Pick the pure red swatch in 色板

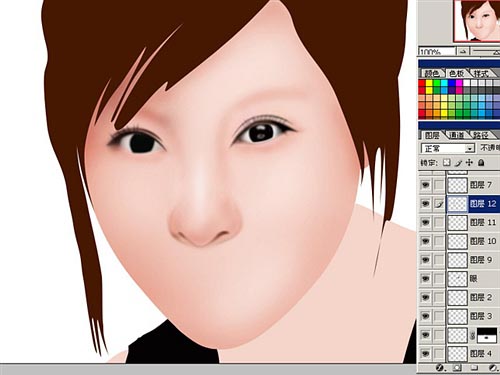pos(422,83)
